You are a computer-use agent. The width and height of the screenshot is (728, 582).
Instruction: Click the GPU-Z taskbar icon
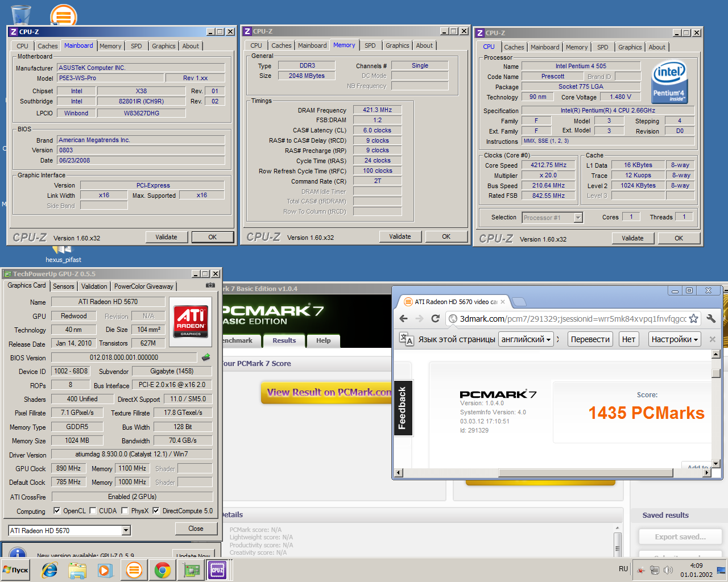[192, 570]
